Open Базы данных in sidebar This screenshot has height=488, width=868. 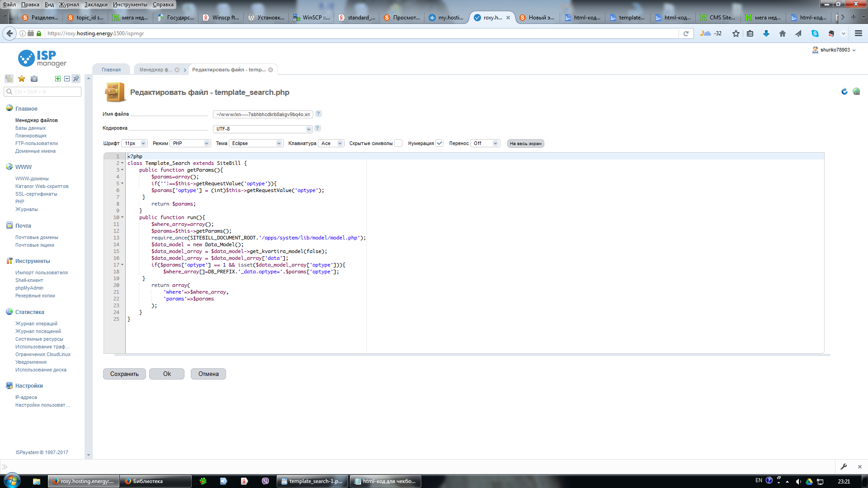[x=30, y=128]
